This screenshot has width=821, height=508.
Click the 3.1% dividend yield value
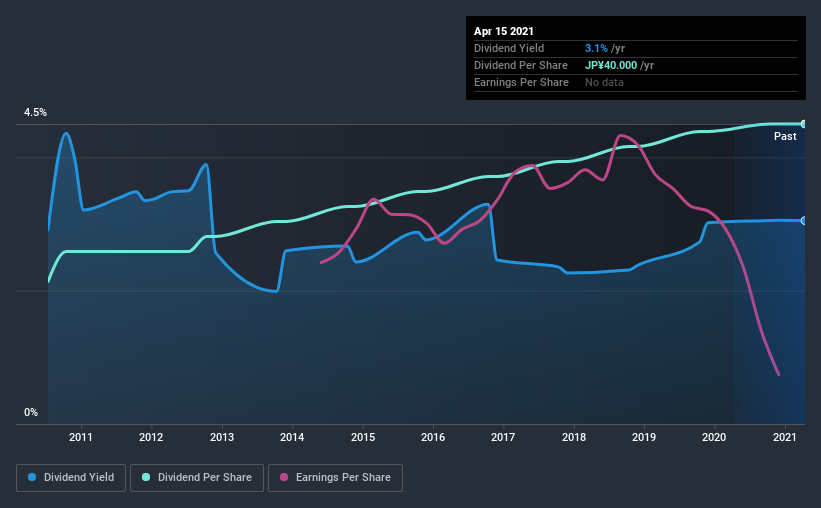[x=596, y=48]
